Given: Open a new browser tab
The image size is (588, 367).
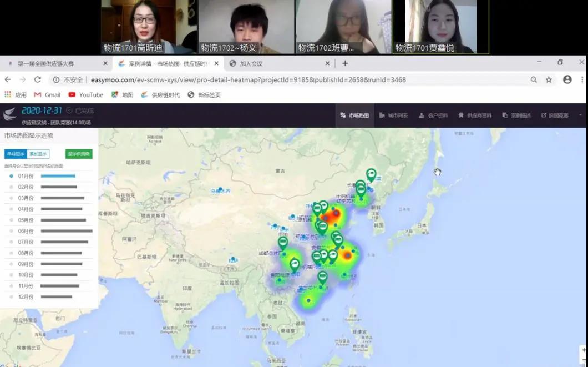Looking at the screenshot, I should 345,63.
